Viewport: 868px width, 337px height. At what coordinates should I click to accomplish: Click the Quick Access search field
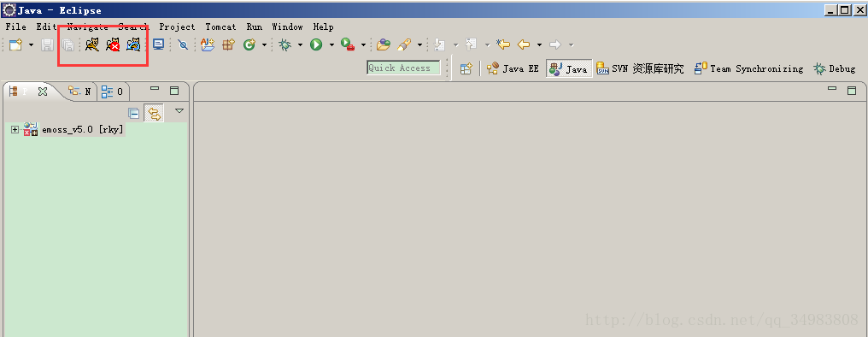[403, 68]
